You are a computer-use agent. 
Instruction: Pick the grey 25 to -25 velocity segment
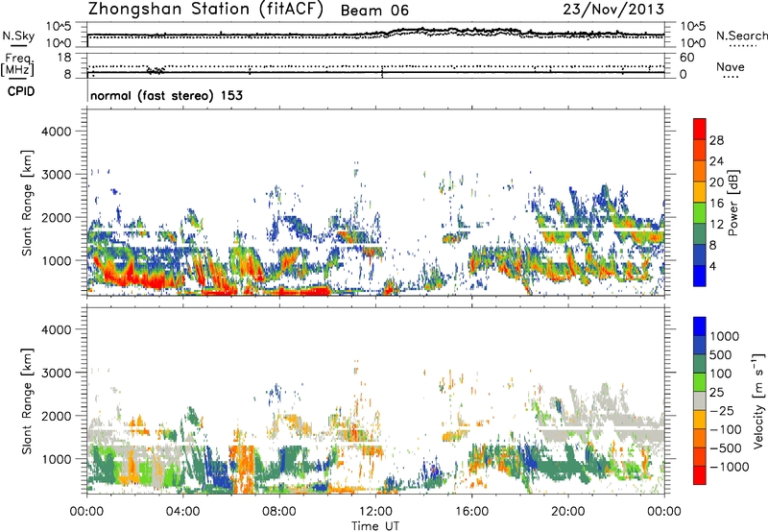point(700,400)
